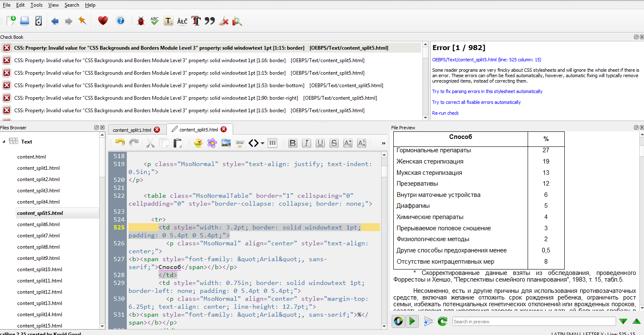Image resolution: width=644 pixels, height=335 pixels.
Task: Click the insert special character flower icon
Action: [212, 143]
